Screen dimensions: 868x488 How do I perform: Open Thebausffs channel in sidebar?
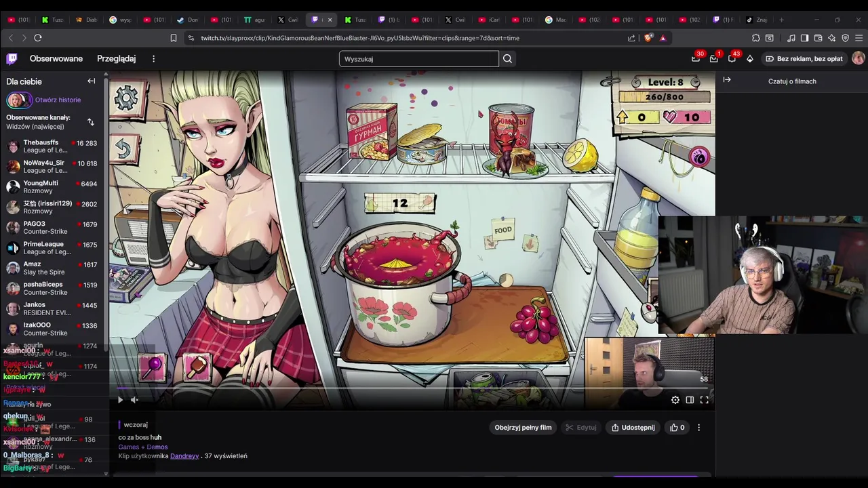tap(53, 146)
